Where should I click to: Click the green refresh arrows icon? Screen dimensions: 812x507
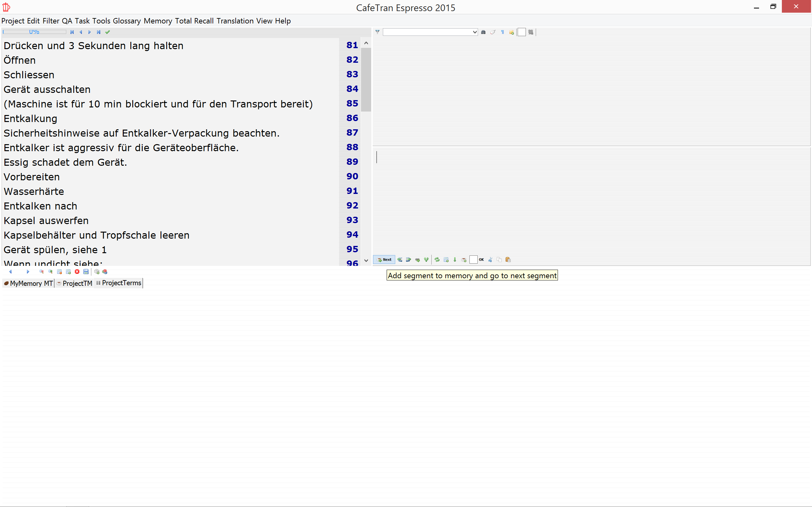[437, 260]
